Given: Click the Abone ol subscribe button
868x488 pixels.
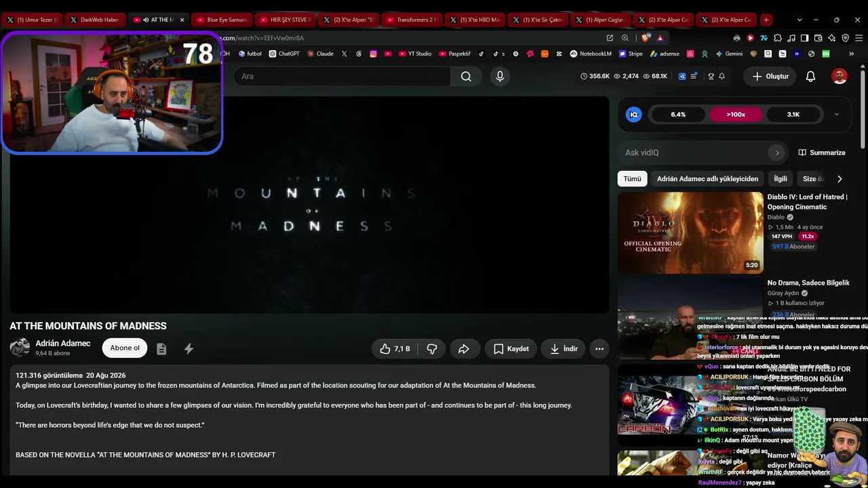Looking at the screenshot, I should (x=125, y=348).
